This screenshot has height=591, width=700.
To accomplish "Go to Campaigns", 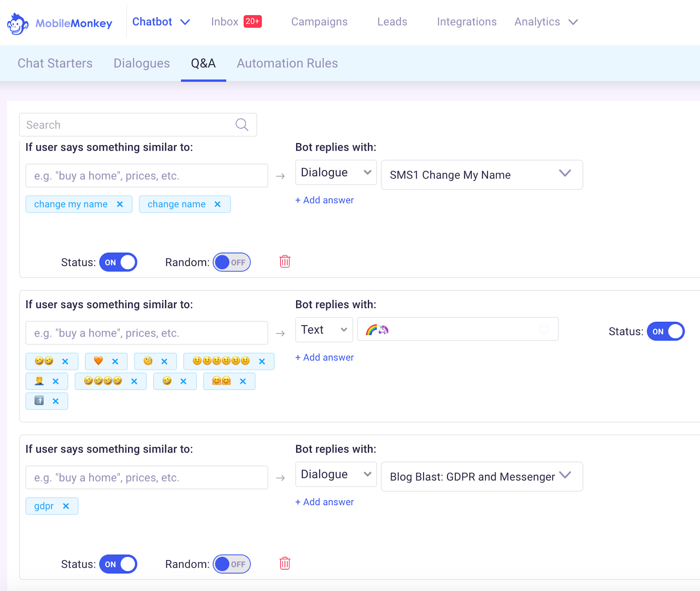I will point(319,22).
